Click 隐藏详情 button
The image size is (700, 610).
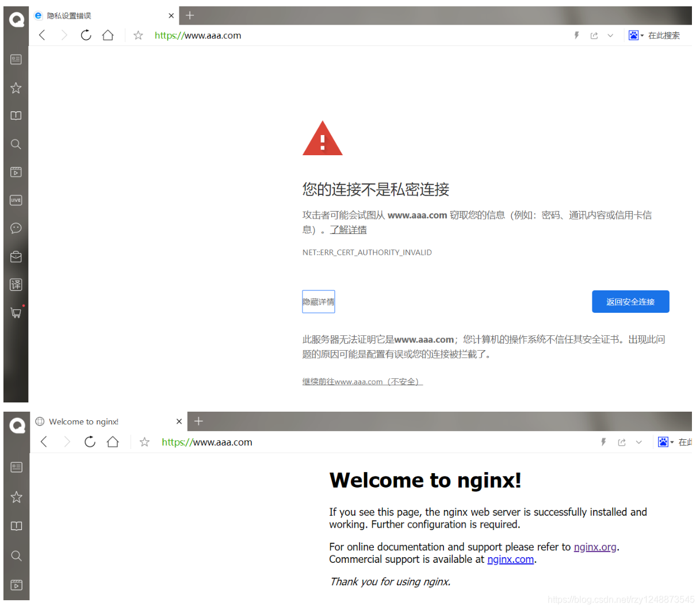(x=319, y=302)
